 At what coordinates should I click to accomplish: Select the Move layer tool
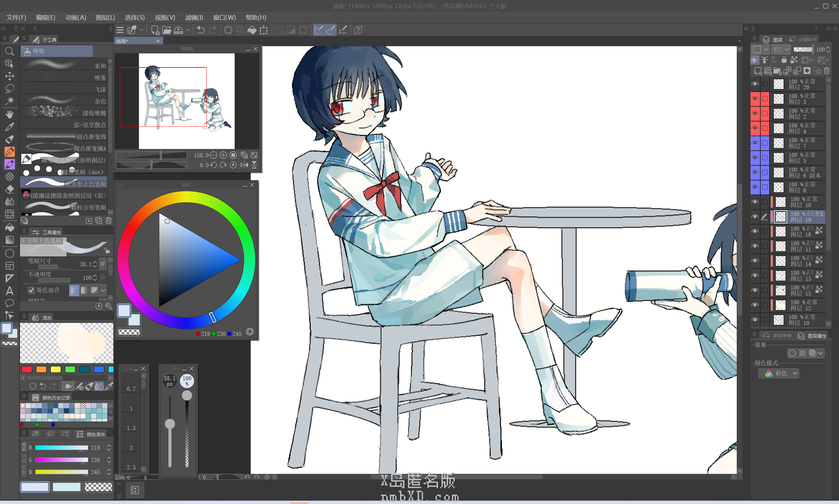pyautogui.click(x=10, y=76)
